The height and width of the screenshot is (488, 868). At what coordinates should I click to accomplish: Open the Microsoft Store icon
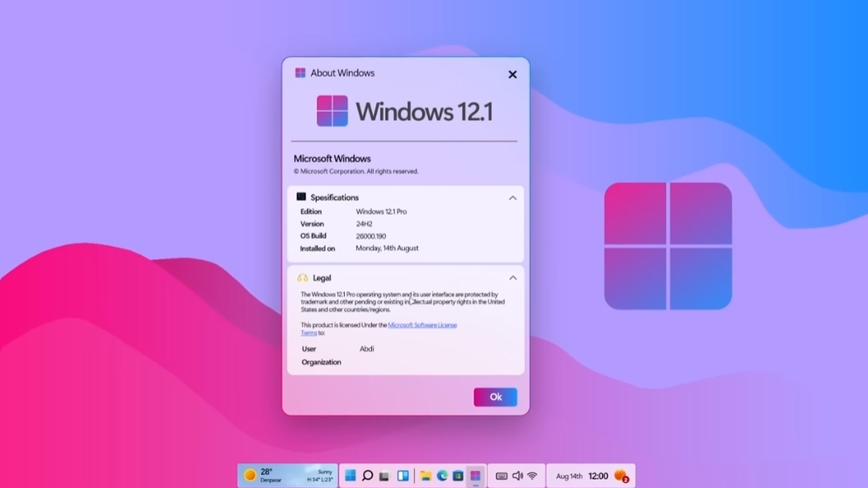[459, 476]
